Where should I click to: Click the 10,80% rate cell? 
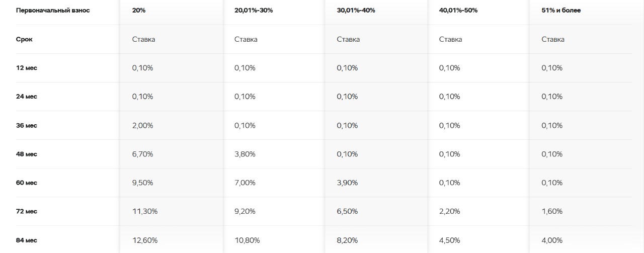[247, 240]
